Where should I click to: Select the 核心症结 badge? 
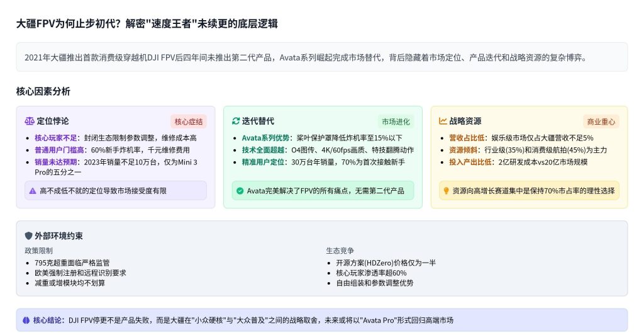[x=188, y=122]
